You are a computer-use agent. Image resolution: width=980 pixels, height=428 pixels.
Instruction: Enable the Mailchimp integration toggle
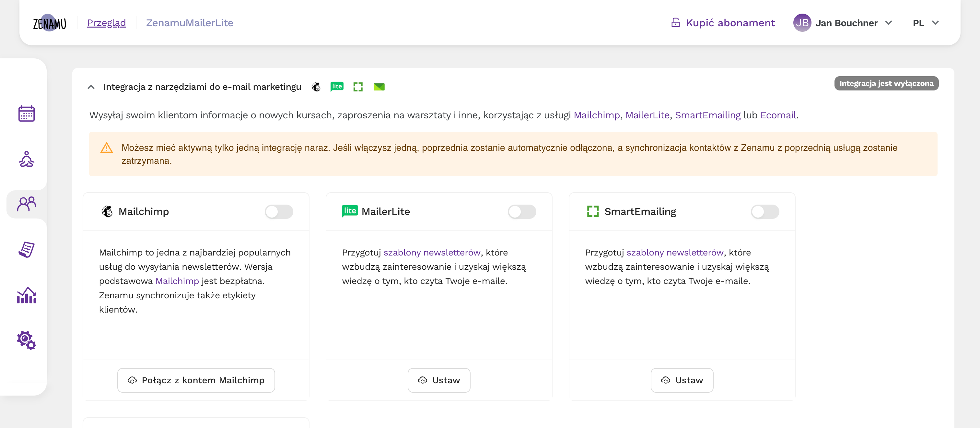[279, 212]
